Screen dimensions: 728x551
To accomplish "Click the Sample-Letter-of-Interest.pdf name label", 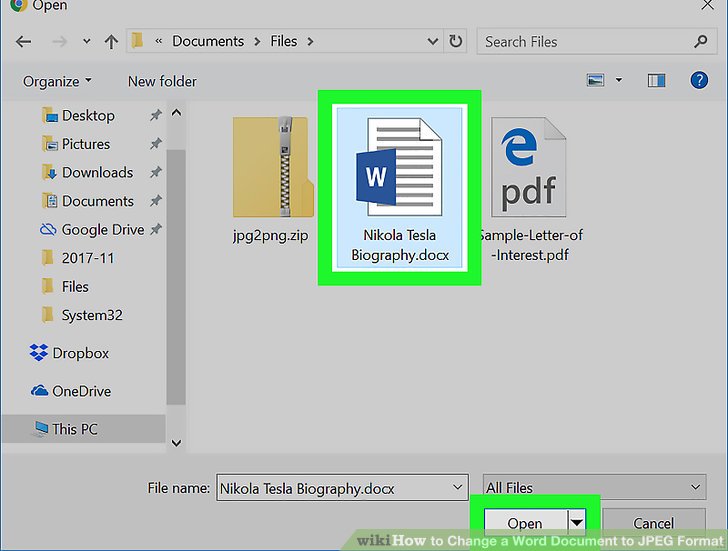I will coord(530,245).
